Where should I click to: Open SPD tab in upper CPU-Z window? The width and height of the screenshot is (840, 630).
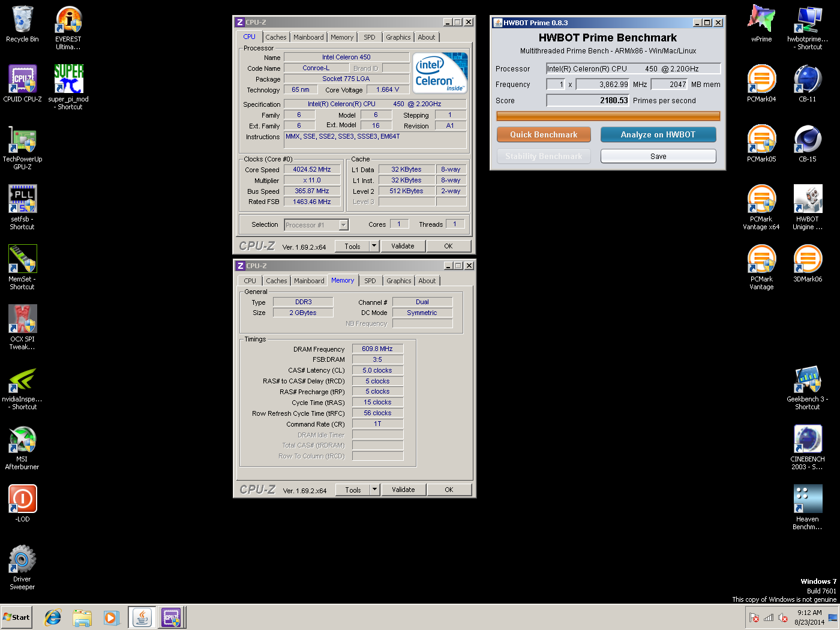click(370, 37)
